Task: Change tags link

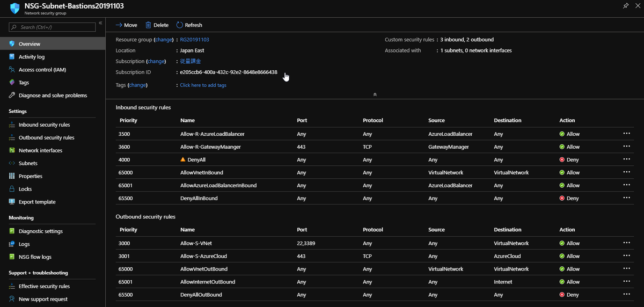Action: (x=137, y=85)
